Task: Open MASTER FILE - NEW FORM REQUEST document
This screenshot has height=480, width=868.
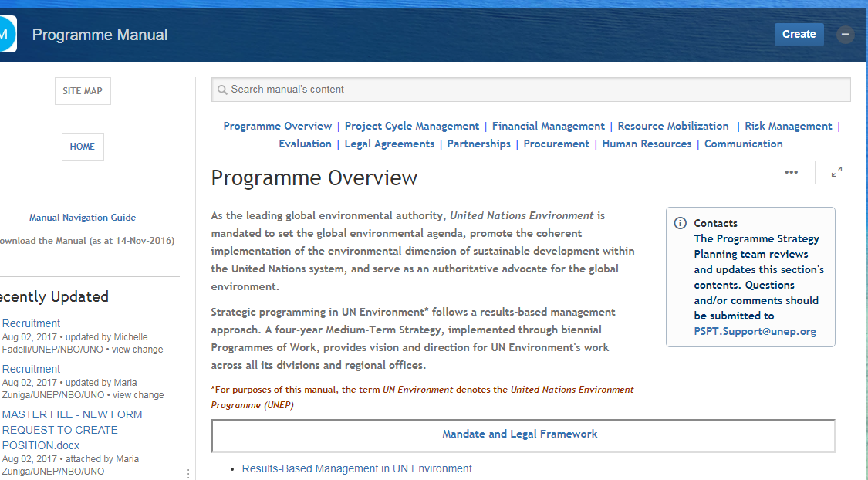Action: pos(72,430)
